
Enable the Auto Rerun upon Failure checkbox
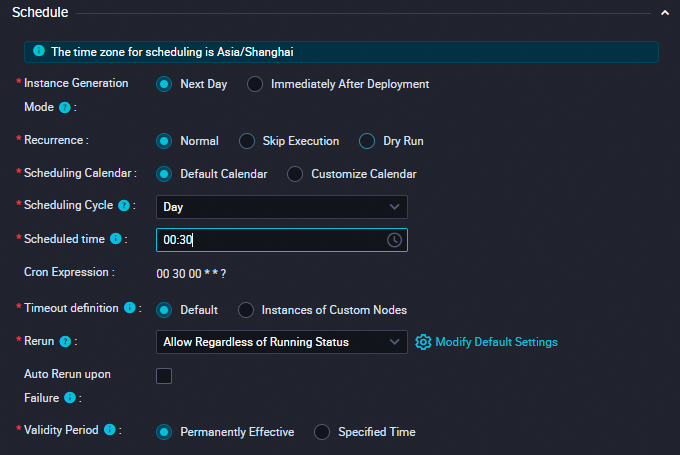tap(164, 376)
